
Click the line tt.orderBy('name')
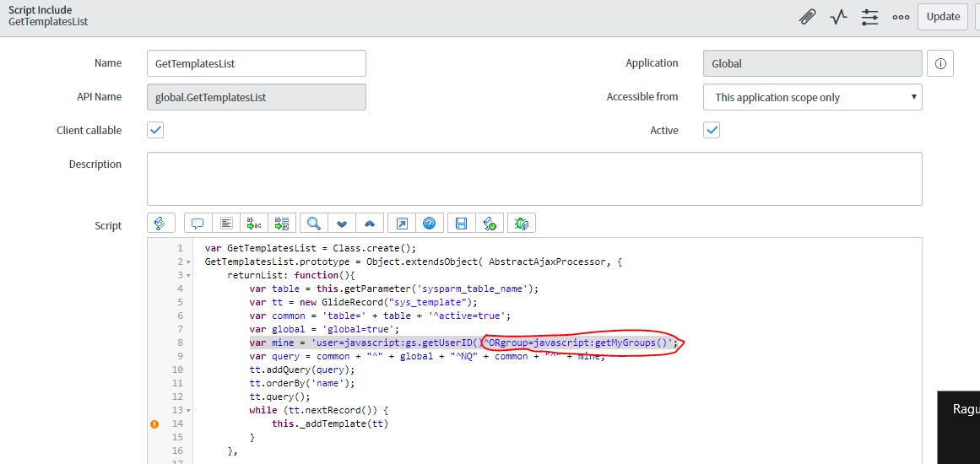coord(302,384)
